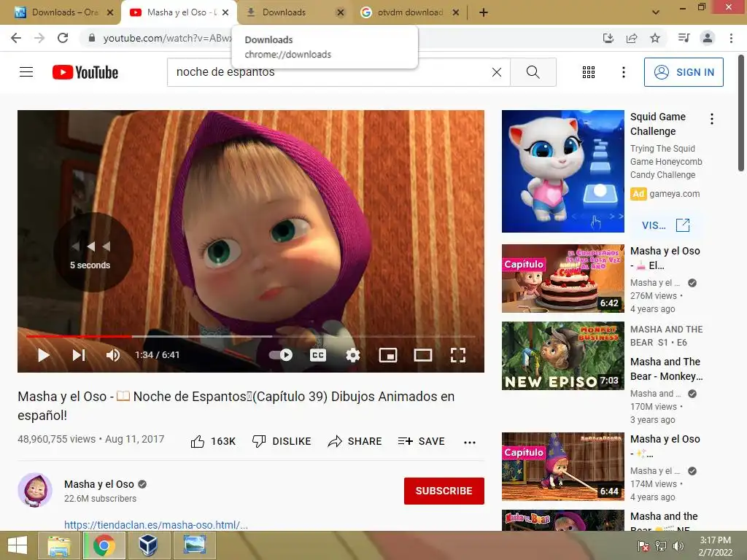Screen dimensions: 747x560
Task: Open the Squid Game Challenge ad title
Action: 658,124
